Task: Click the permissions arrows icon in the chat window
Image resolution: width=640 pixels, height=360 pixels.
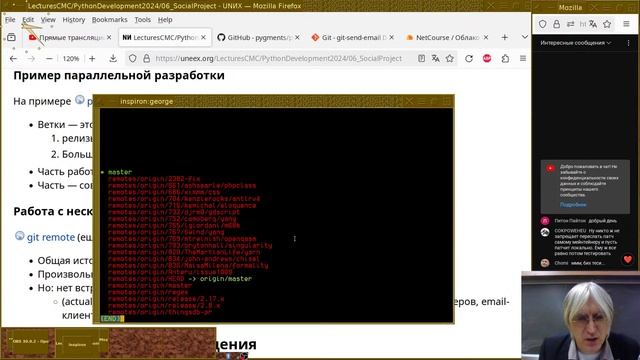Action: (x=570, y=24)
